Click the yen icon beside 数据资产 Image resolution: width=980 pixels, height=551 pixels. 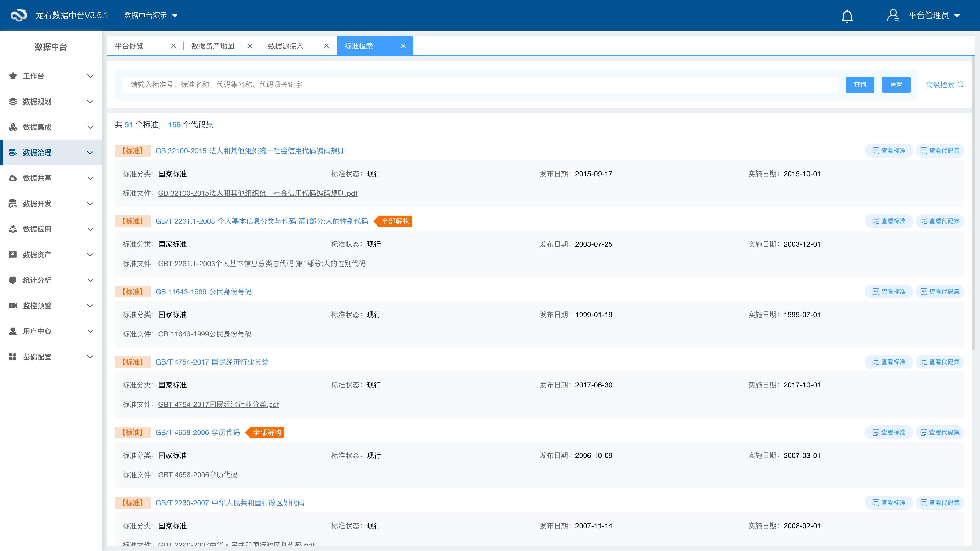click(13, 254)
